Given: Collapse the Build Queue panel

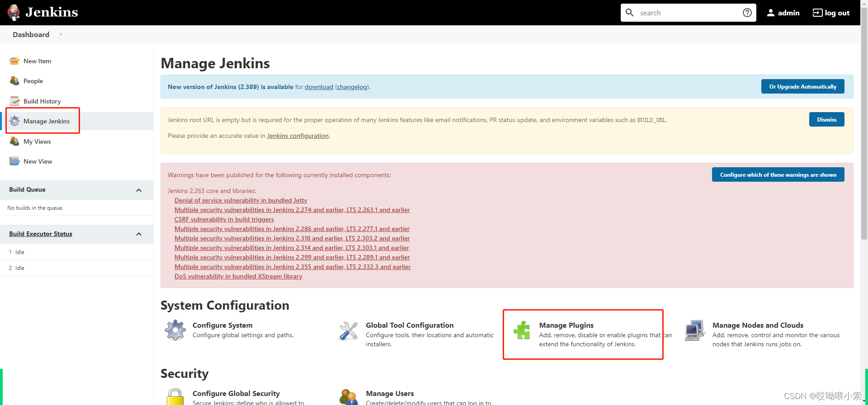Looking at the screenshot, I should (139, 190).
